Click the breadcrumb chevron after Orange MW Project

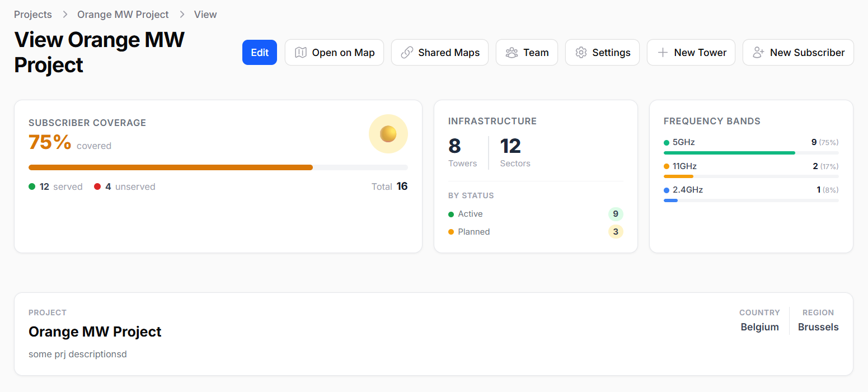click(x=181, y=15)
